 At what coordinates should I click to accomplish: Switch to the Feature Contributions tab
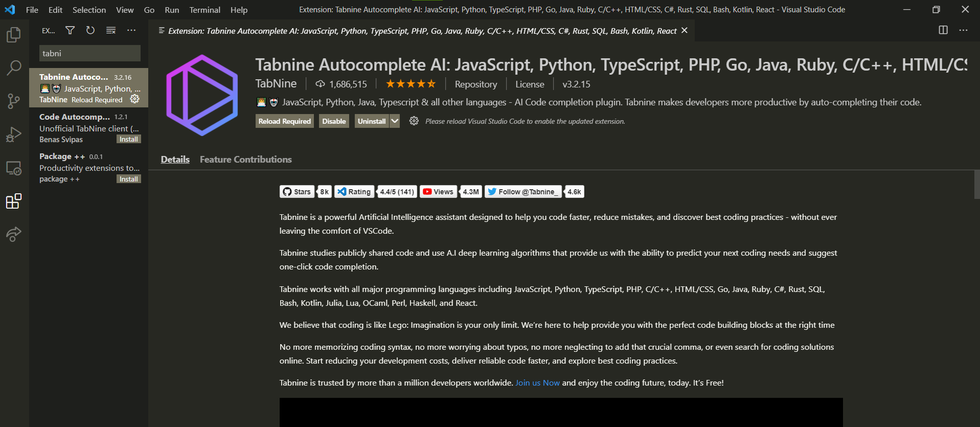[246, 160]
